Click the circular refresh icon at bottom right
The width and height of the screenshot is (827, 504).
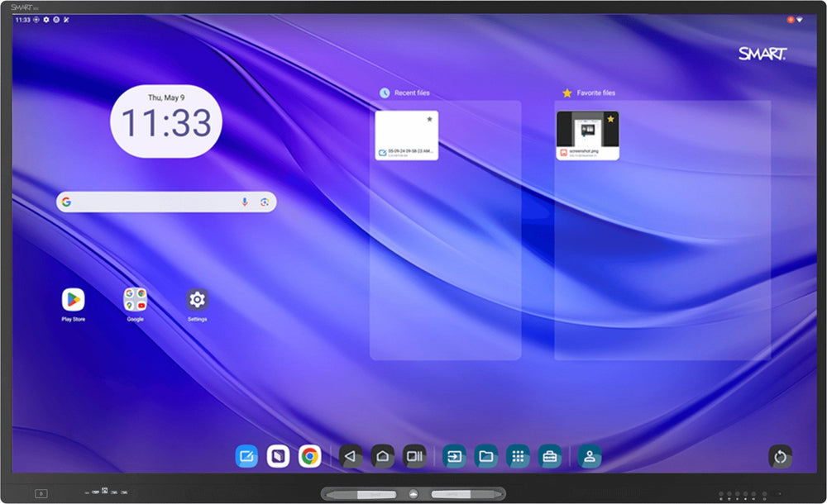(x=780, y=457)
